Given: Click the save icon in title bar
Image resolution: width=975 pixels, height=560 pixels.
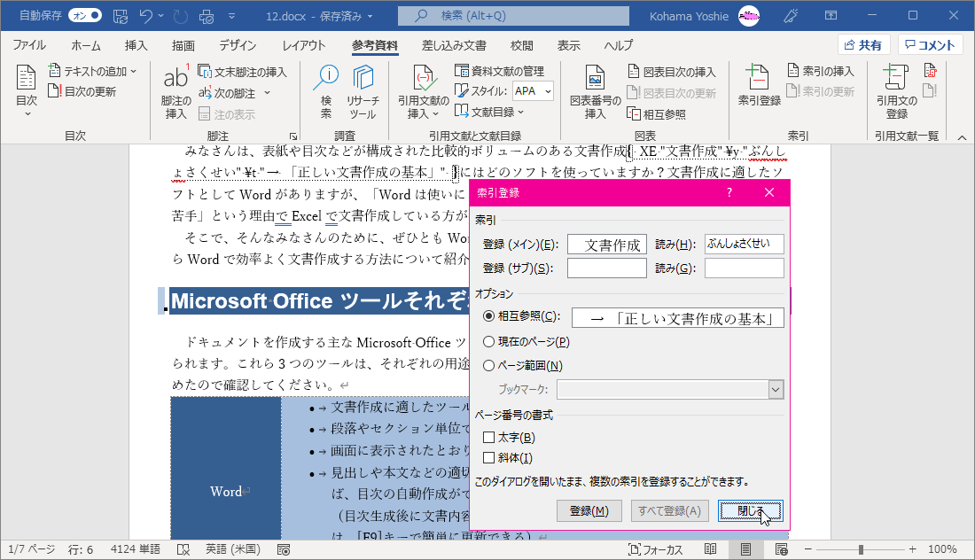Looking at the screenshot, I should 120,16.
